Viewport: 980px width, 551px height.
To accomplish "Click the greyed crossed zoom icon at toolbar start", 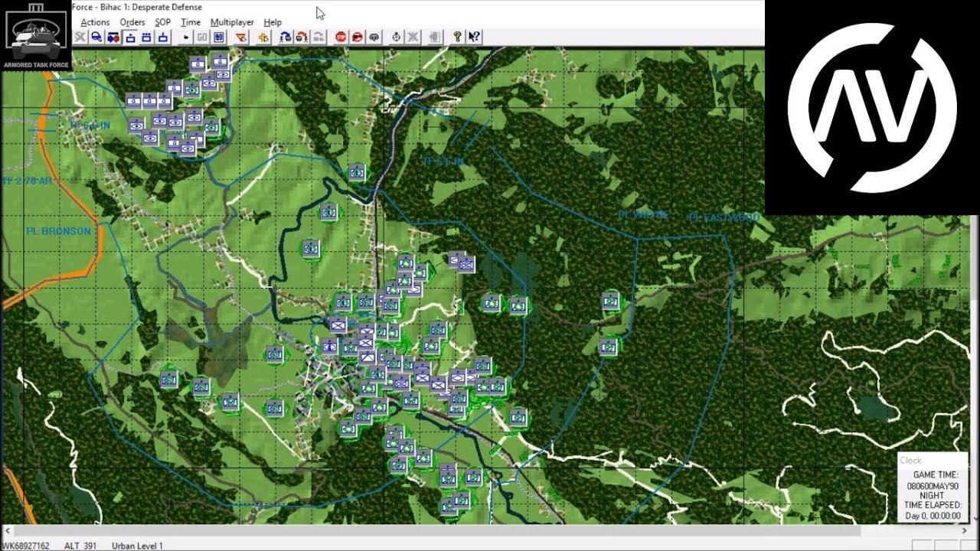I will point(80,37).
